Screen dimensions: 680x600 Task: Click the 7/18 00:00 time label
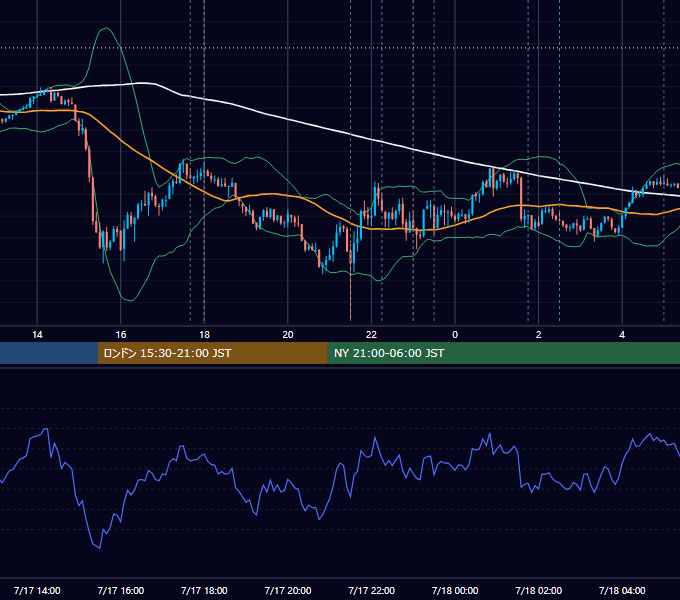(x=455, y=590)
